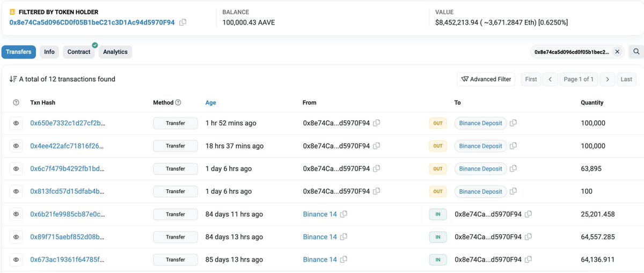Open Binance Deposit tag in 1 hr 52 mins row
Screen dimensions: 644x273
[x=480, y=123]
